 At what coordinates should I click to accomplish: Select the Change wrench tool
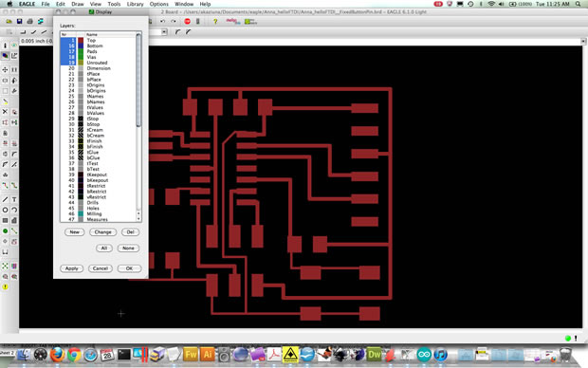[x=14, y=91]
